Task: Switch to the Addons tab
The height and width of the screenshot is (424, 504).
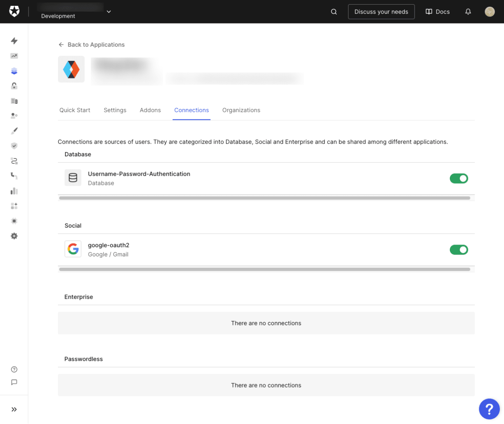Action: (x=150, y=110)
